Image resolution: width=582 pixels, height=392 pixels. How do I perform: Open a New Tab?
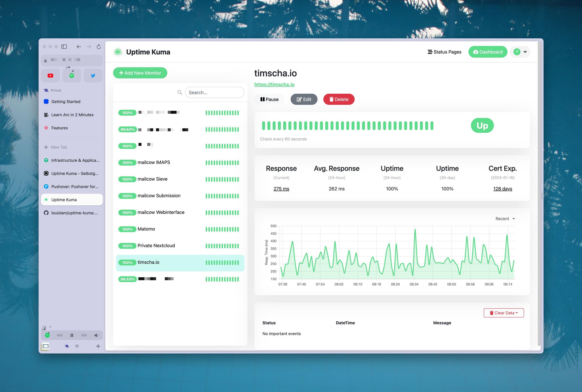pyautogui.click(x=72, y=147)
